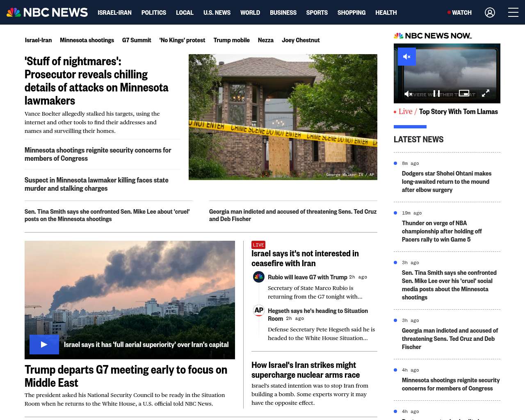
Task: Open sidebar Minnesota shootings reignite security concerns item
Action: click(451, 384)
